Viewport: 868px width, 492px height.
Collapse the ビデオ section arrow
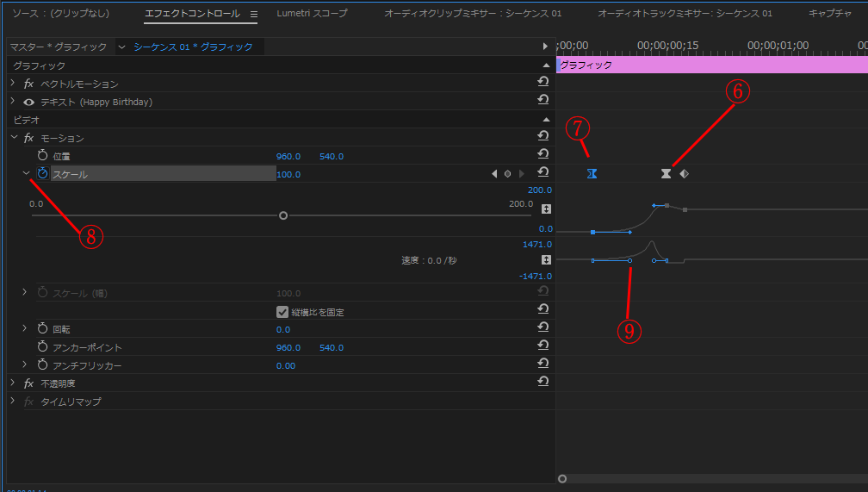point(546,120)
